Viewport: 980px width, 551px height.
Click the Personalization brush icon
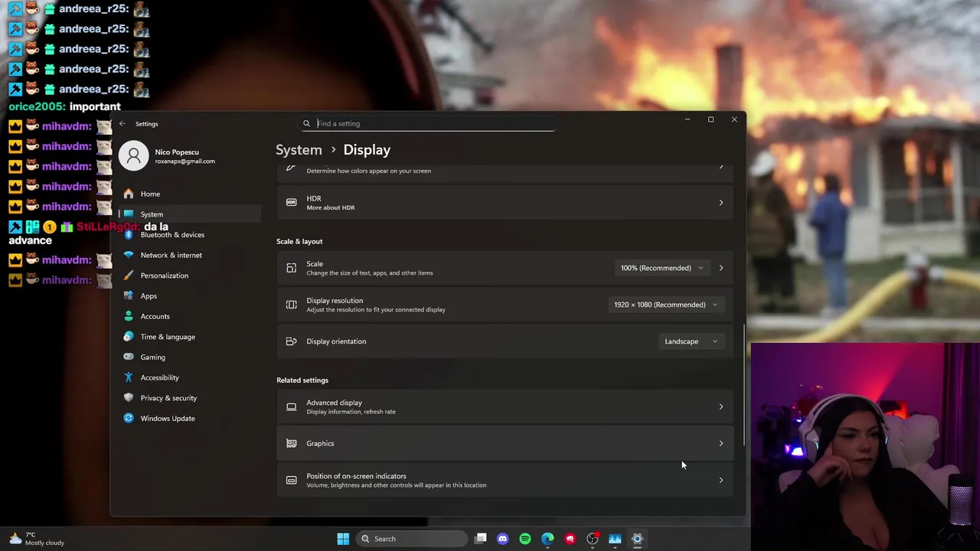(x=129, y=275)
